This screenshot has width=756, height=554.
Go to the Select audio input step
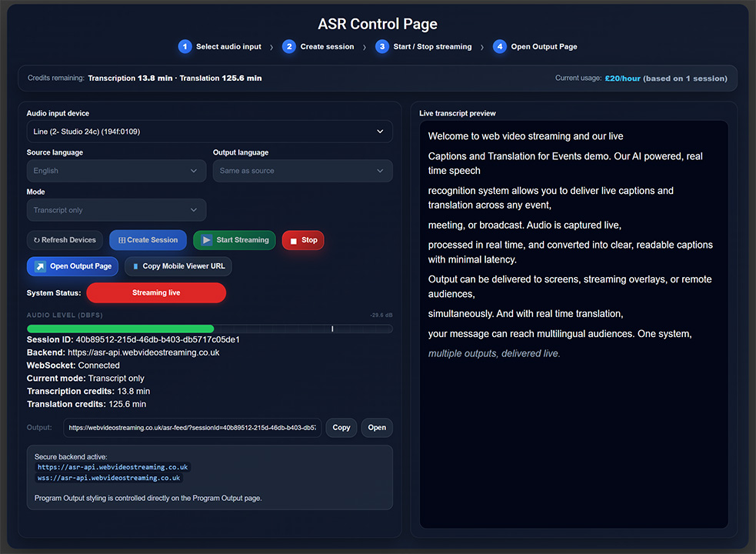point(228,47)
